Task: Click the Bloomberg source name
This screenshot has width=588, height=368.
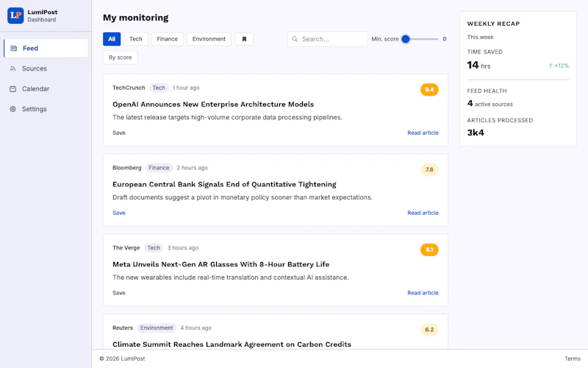Action: pos(126,168)
